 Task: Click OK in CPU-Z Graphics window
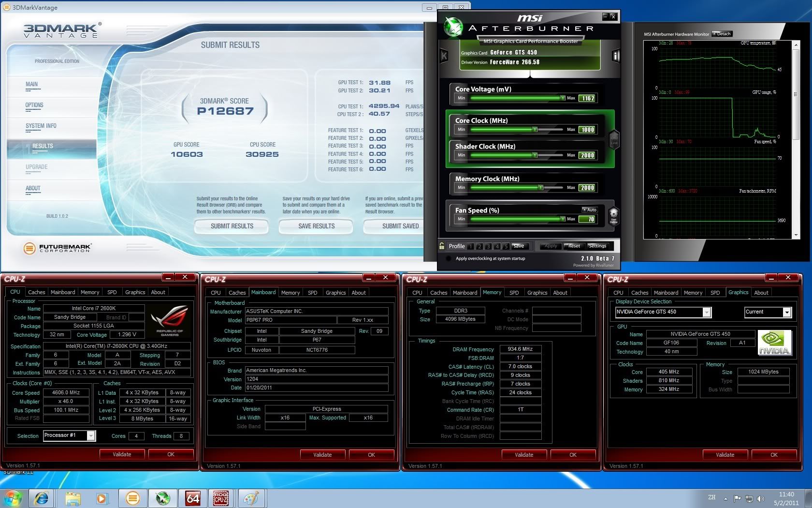774,455
